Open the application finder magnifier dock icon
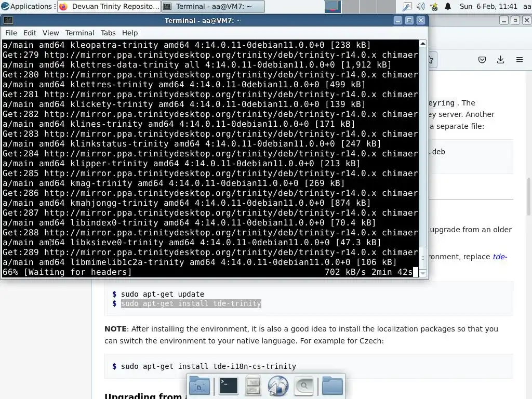Image resolution: width=532 pixels, height=399 pixels. [303, 386]
